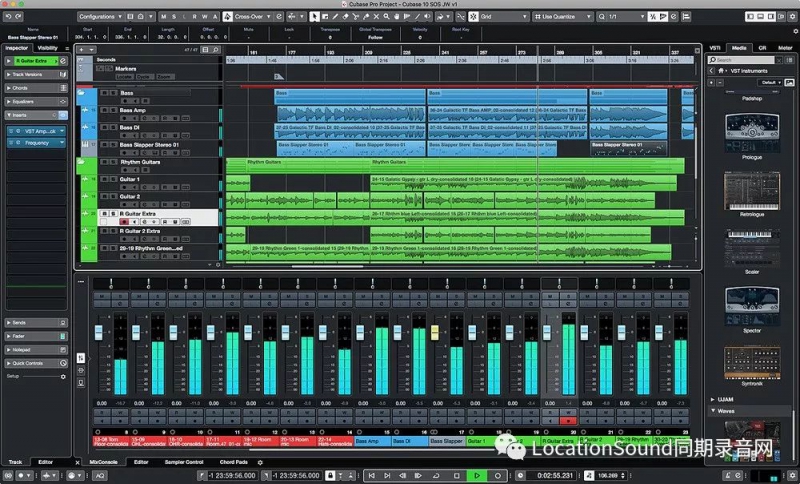Toggle global Mute M state button
The width and height of the screenshot is (800, 484).
pyautogui.click(x=163, y=16)
